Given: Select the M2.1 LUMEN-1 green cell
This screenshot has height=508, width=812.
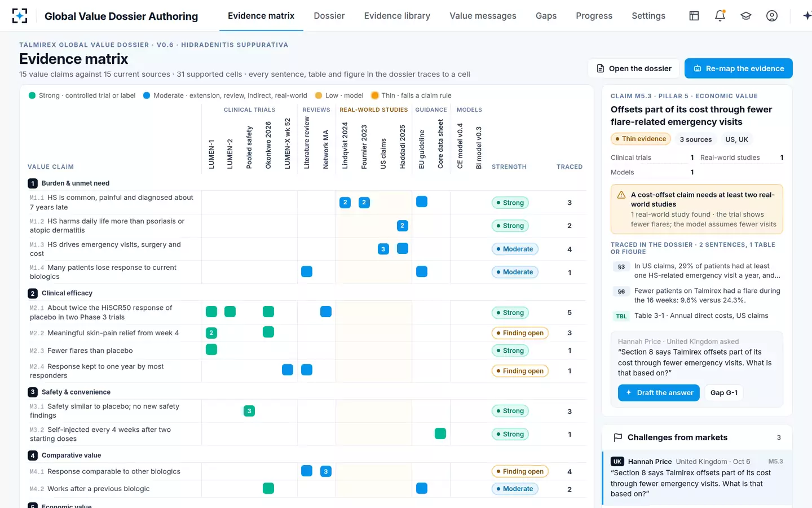Looking at the screenshot, I should coord(211,312).
